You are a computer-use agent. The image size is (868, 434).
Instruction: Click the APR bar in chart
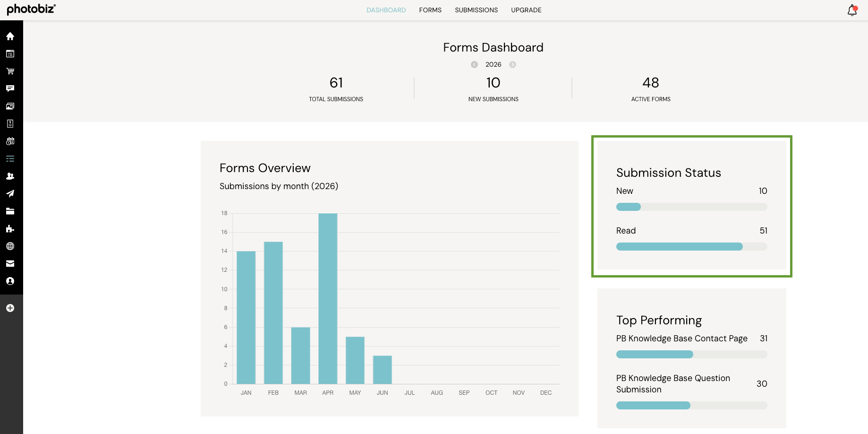point(328,299)
